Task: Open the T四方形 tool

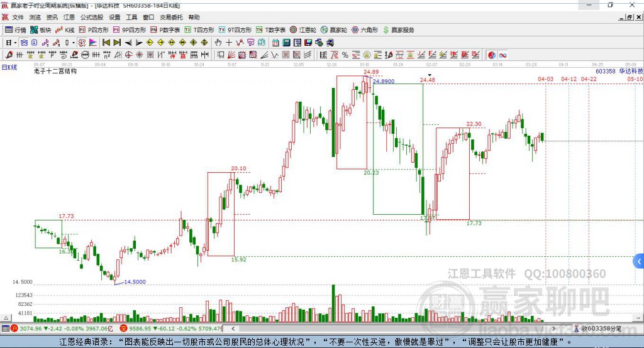Action: [x=199, y=30]
